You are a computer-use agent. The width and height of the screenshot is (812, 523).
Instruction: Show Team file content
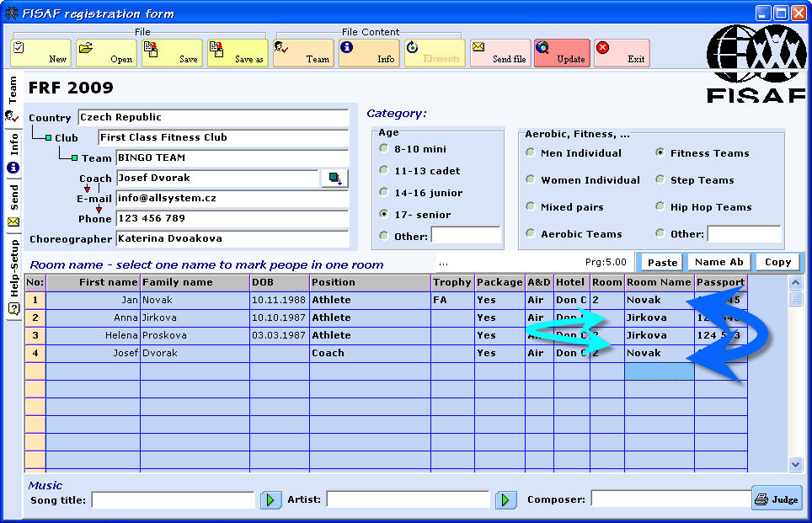tap(304, 53)
